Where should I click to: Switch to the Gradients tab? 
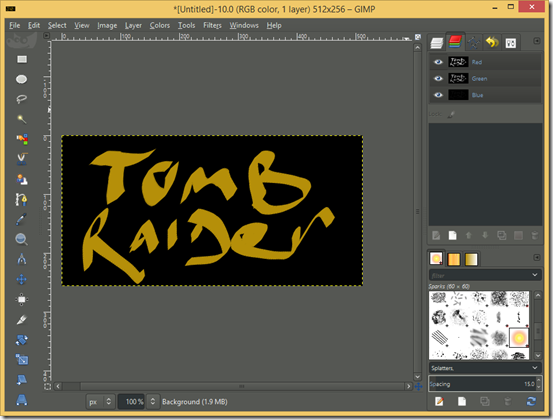tap(471, 259)
